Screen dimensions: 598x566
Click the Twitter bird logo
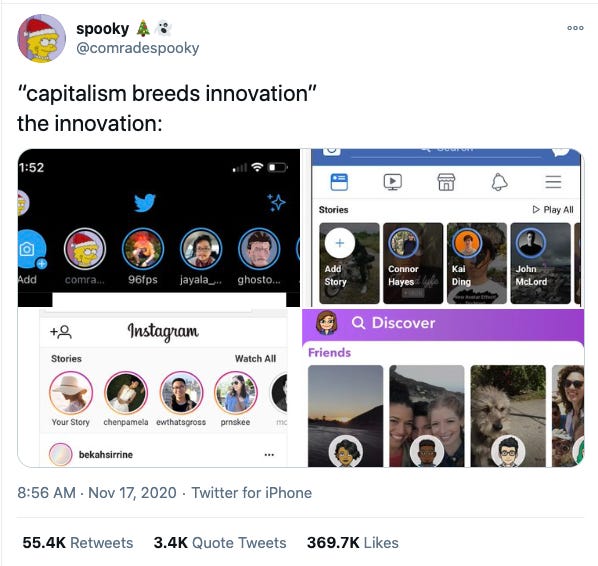pos(145,203)
